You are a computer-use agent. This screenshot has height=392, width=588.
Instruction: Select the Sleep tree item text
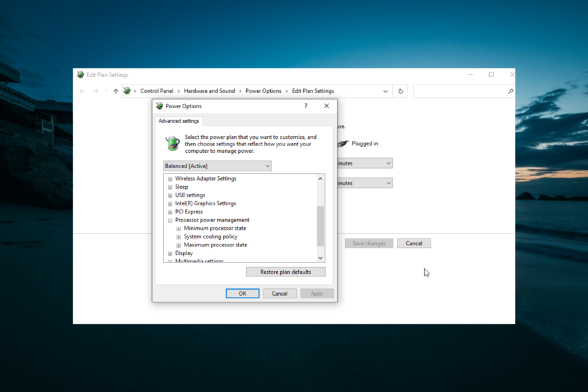pos(181,187)
